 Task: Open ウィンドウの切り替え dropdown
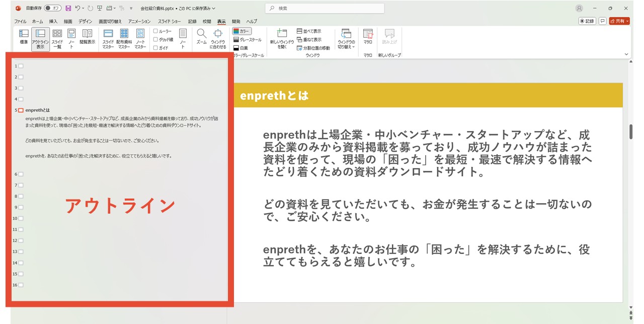click(346, 38)
